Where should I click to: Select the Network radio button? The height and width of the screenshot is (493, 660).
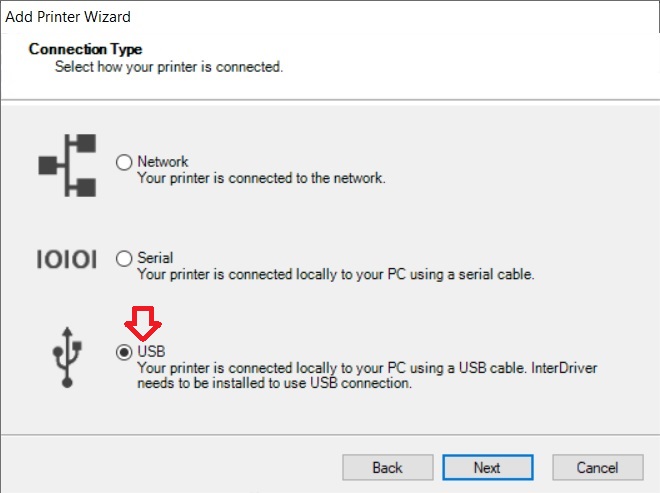click(124, 162)
